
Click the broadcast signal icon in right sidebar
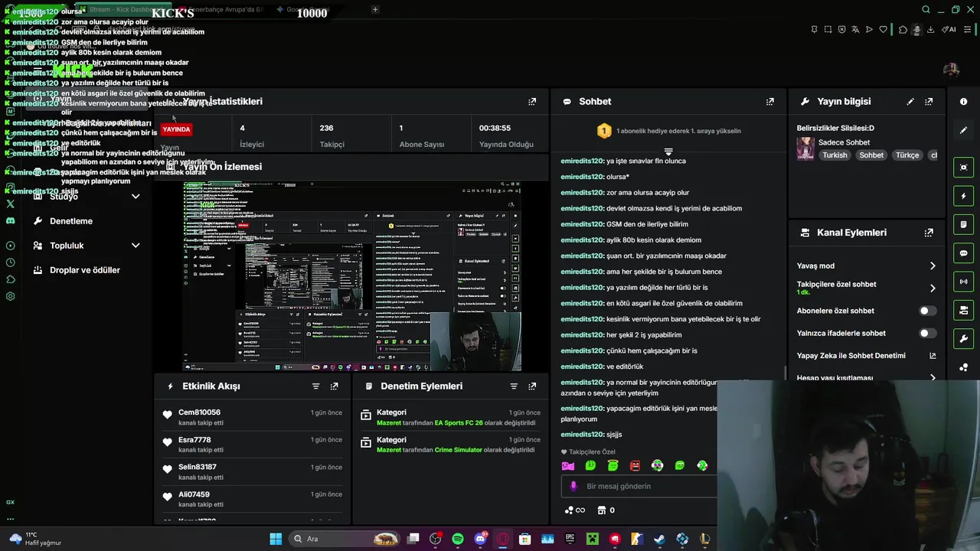tap(963, 282)
